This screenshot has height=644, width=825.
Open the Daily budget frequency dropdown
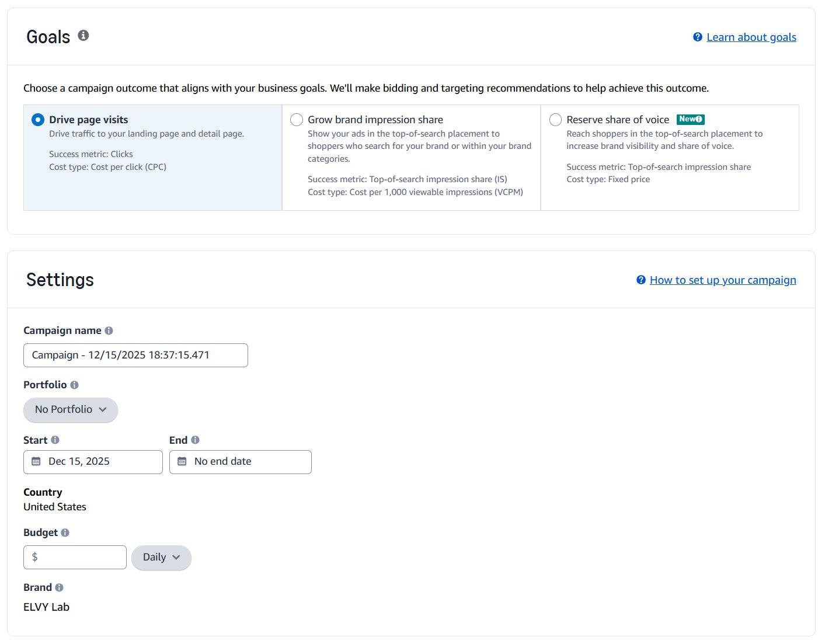[161, 558]
